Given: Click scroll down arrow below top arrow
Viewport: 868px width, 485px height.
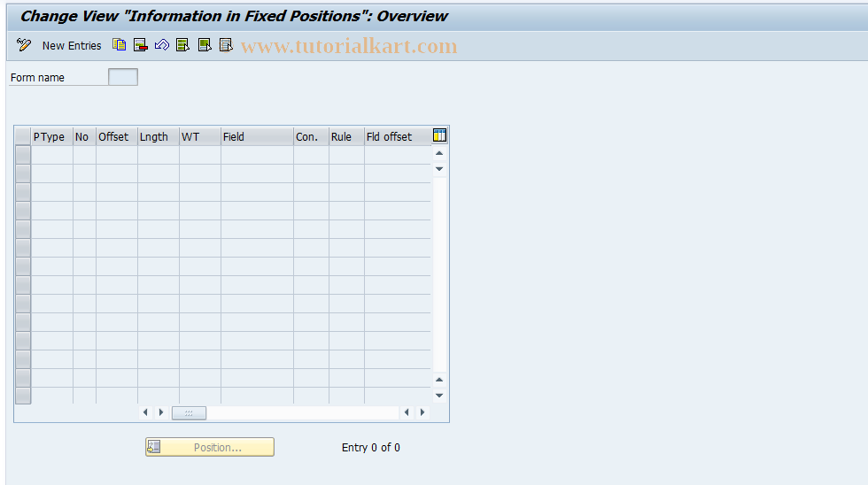Looking at the screenshot, I should click(439, 169).
